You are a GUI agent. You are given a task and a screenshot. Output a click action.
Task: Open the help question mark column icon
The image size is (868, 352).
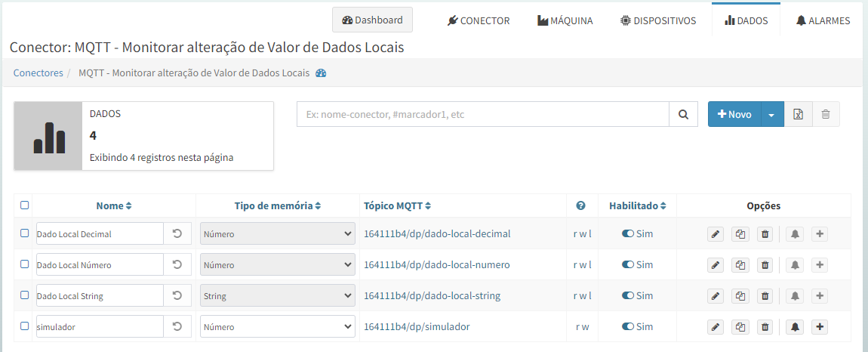pos(580,205)
